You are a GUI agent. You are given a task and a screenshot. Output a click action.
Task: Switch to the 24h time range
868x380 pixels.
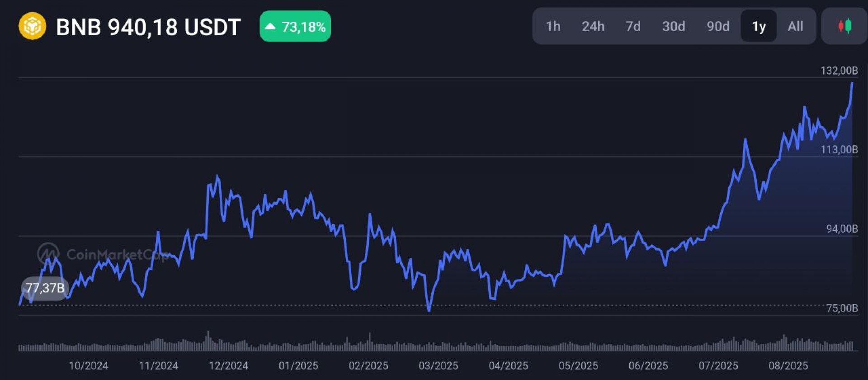pyautogui.click(x=593, y=26)
